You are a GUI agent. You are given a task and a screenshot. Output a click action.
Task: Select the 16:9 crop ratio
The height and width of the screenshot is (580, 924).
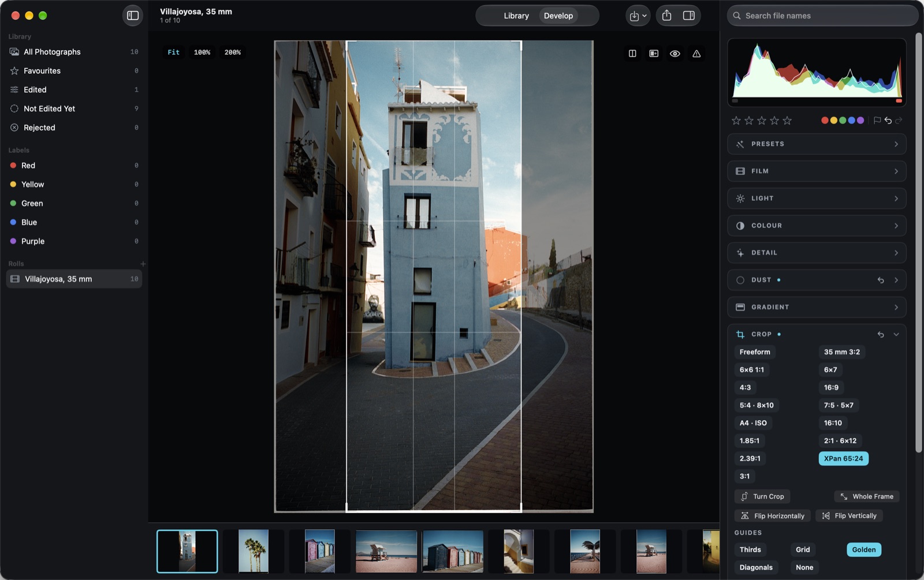(x=831, y=387)
